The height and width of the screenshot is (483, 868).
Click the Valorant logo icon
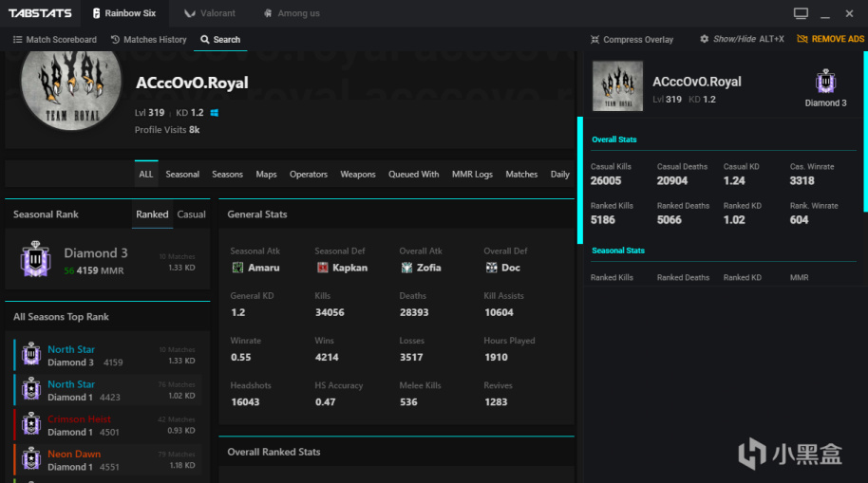coord(190,13)
